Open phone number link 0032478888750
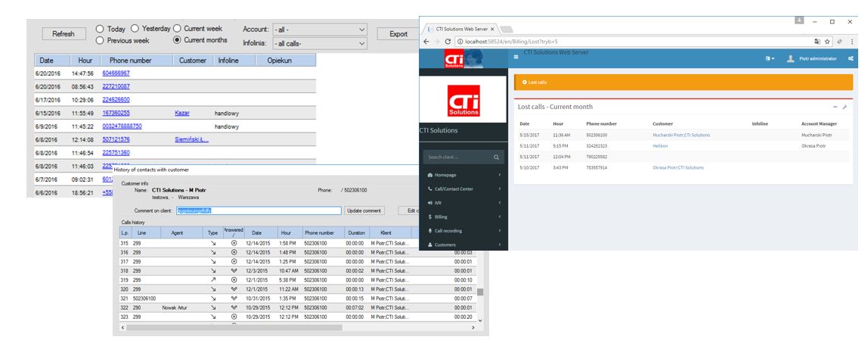The image size is (868, 343). click(x=122, y=126)
